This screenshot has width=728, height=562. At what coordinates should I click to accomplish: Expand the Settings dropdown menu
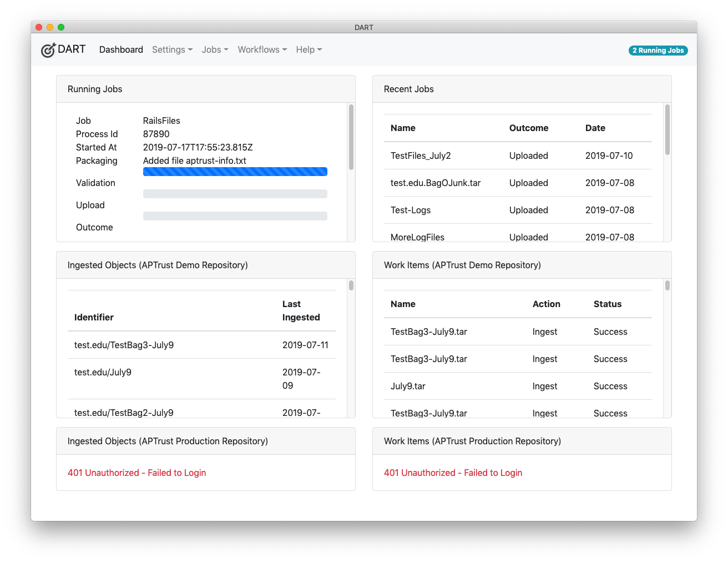click(x=172, y=49)
